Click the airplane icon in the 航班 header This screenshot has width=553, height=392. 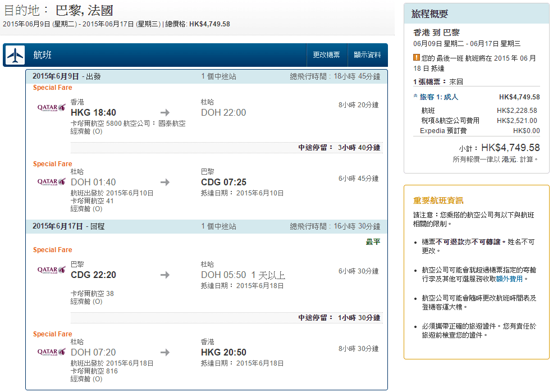point(15,55)
